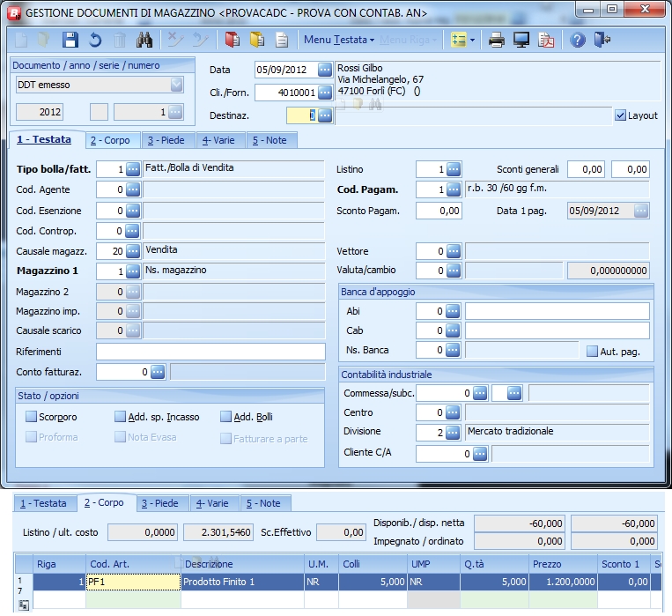Disable the Layout checkbox

pyautogui.click(x=620, y=115)
